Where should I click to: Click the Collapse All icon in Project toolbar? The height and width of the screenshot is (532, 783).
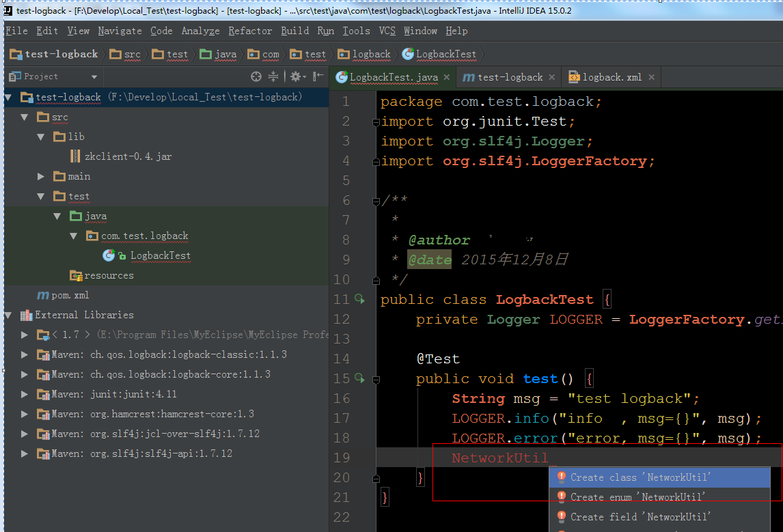(273, 76)
